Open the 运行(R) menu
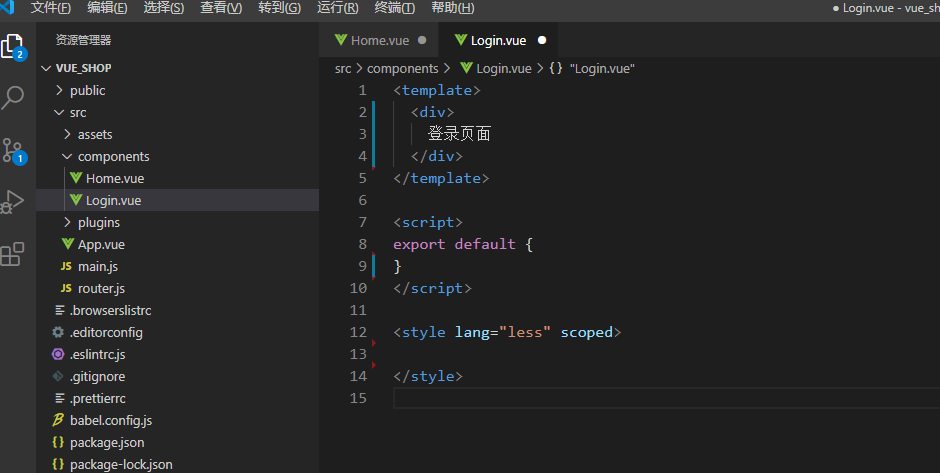 (x=338, y=8)
